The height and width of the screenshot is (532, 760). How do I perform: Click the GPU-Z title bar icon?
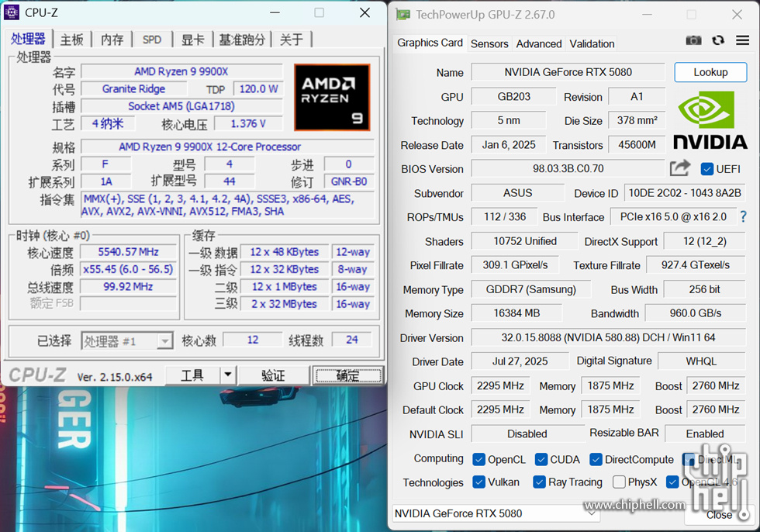(x=402, y=15)
